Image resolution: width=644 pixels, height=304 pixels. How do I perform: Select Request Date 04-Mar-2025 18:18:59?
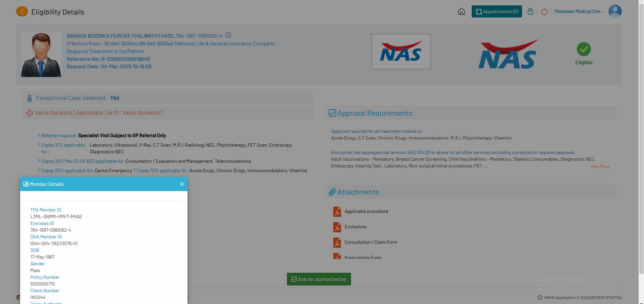point(109,66)
